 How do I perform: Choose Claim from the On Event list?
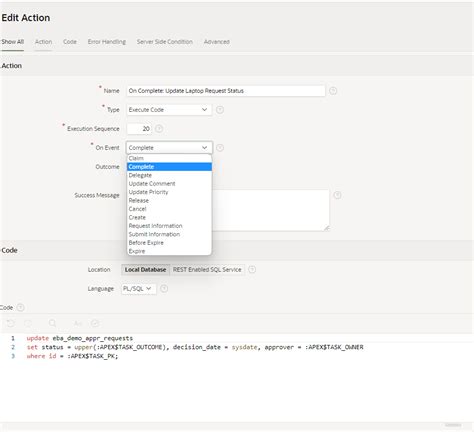coord(169,158)
